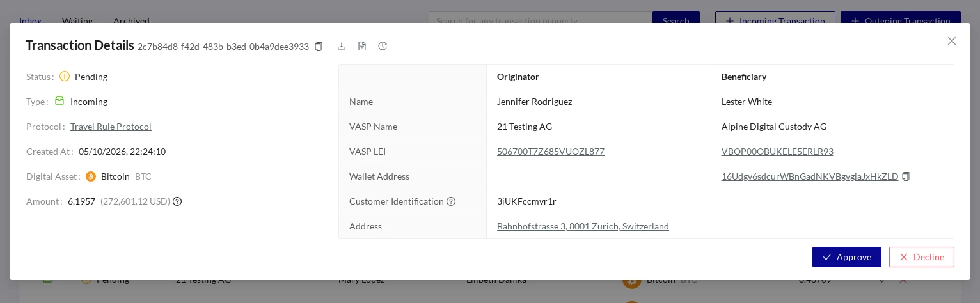
Task: Focus the transaction search field behind dialog
Action: [x=541, y=17]
